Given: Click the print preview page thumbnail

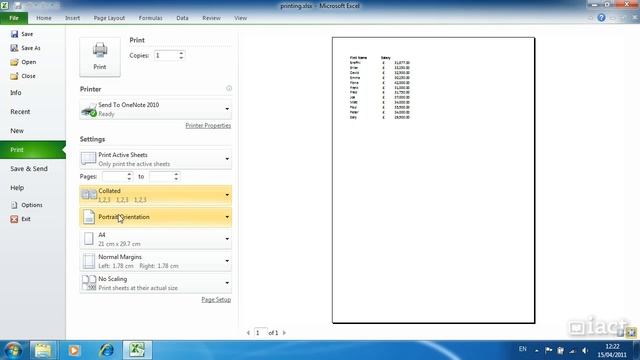Looking at the screenshot, I should point(433,180).
